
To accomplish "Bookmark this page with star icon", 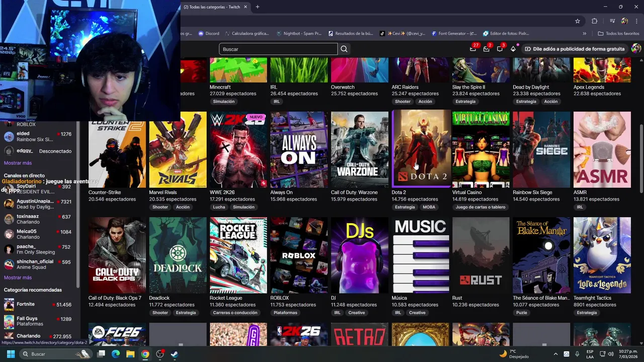I will tap(578, 21).
